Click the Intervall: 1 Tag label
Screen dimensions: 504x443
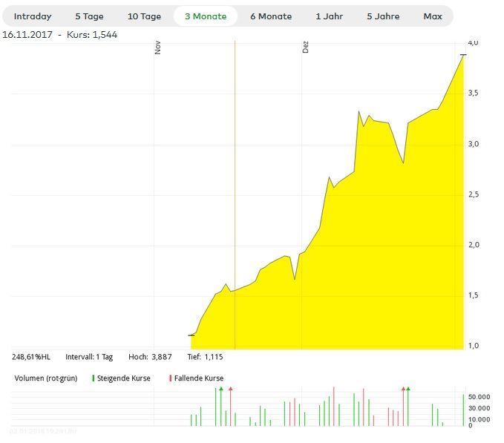pos(89,357)
